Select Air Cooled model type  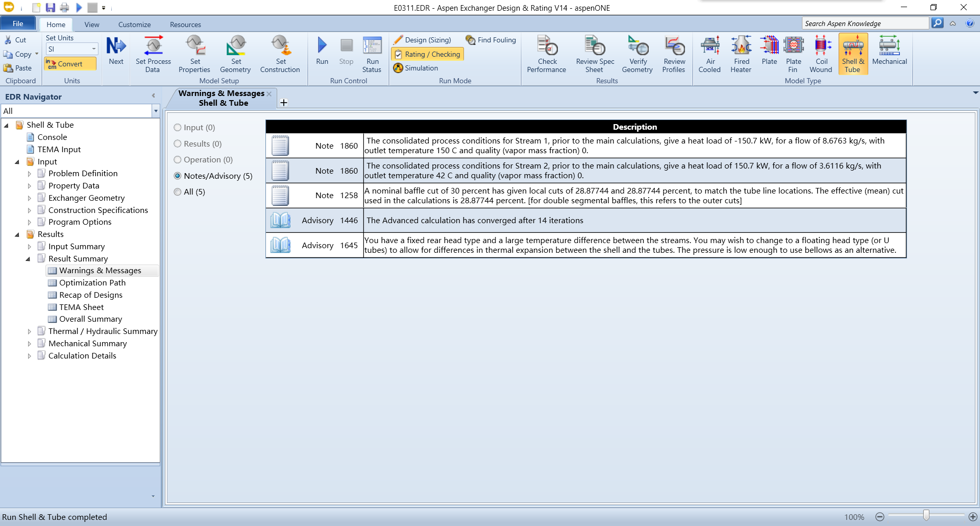click(x=710, y=54)
